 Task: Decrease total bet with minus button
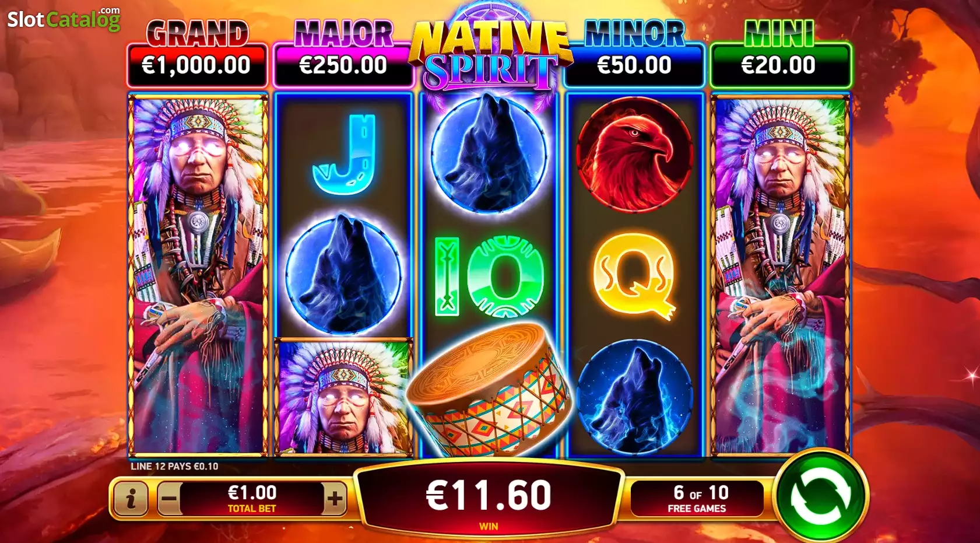pyautogui.click(x=169, y=499)
